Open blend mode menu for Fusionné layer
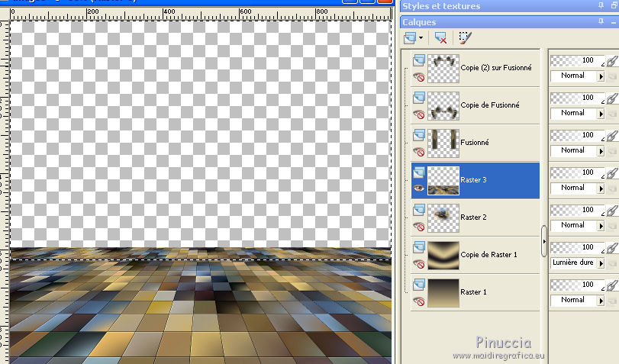This screenshot has width=619, height=364. (600, 150)
